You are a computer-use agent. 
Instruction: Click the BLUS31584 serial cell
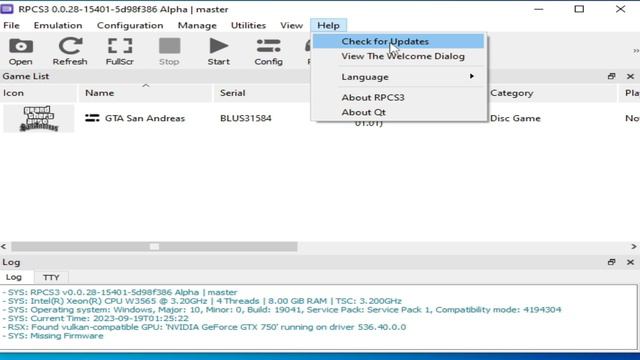[x=246, y=118]
